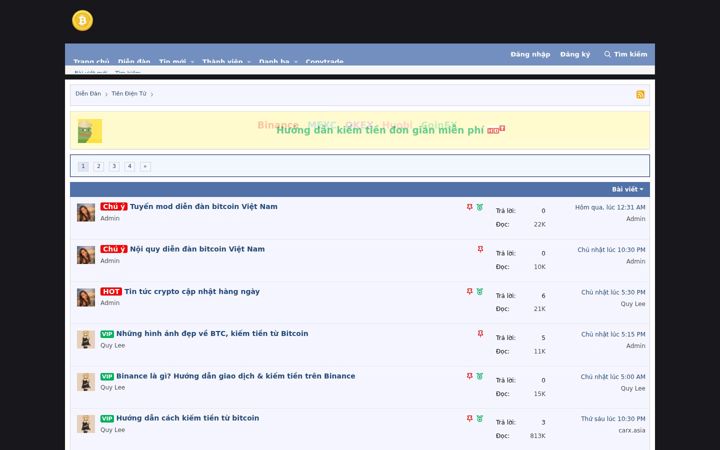The width and height of the screenshot is (720, 450).
Task: Open 'Copytrade' in the navigation bar
Action: (x=325, y=62)
